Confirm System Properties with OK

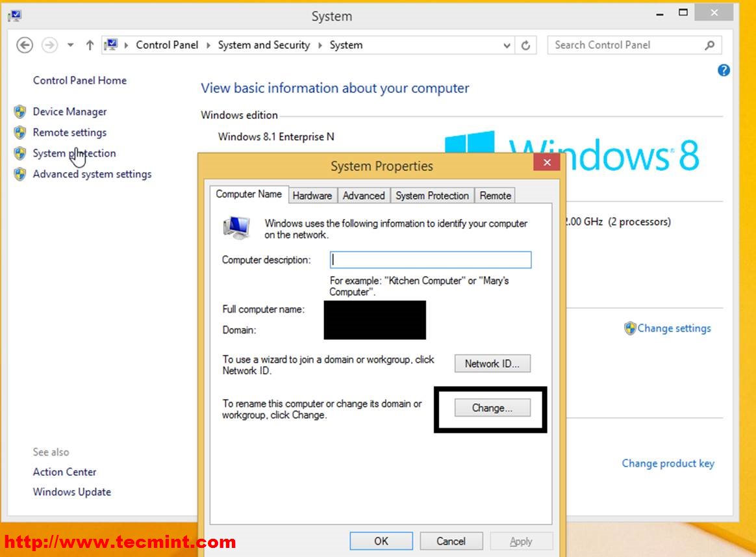(381, 541)
